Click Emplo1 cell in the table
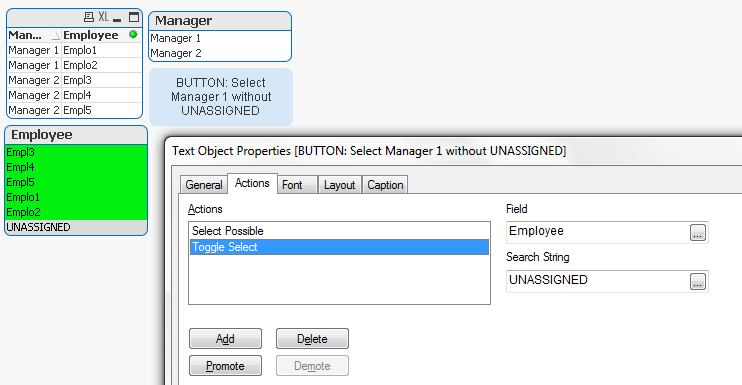 [102, 50]
